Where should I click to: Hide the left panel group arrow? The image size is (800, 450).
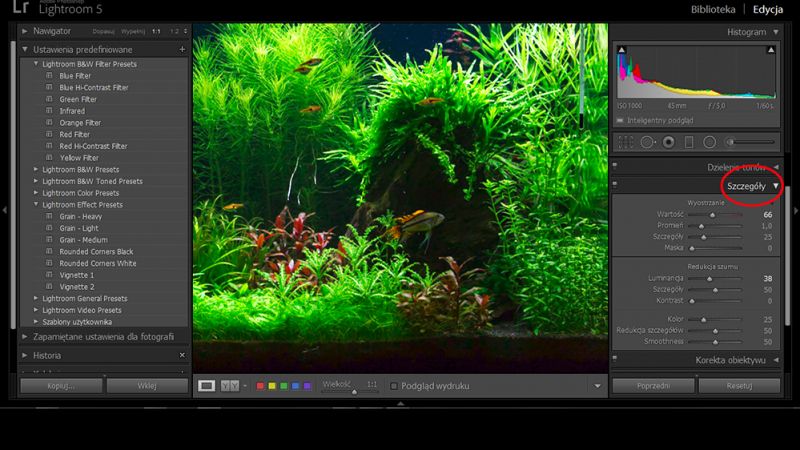click(x=4, y=210)
